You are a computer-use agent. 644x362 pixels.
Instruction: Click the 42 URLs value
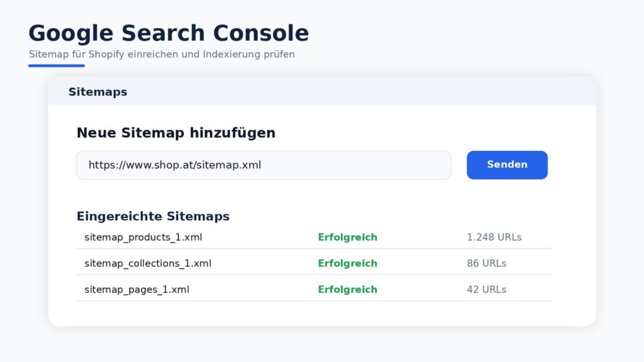tap(486, 290)
